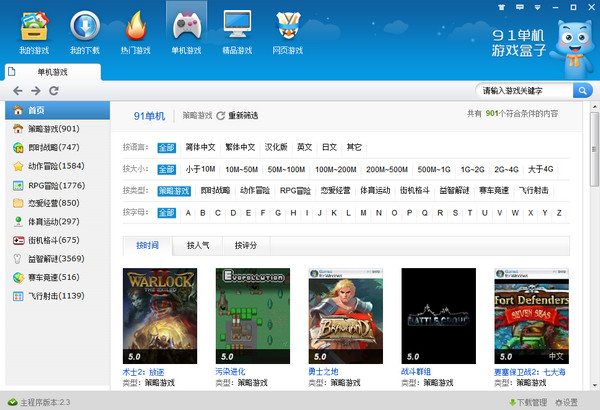Select size filter 10M~50M
600x410 pixels.
click(x=241, y=169)
